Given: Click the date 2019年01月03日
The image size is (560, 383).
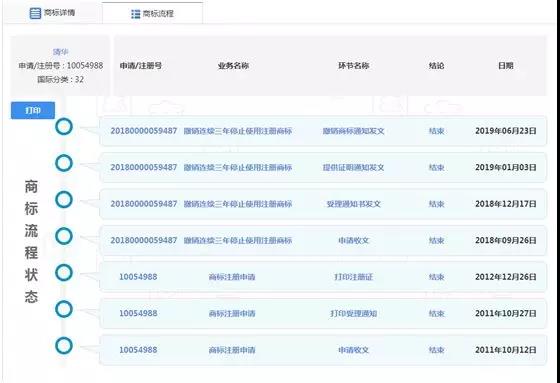Looking at the screenshot, I should coord(506,167).
